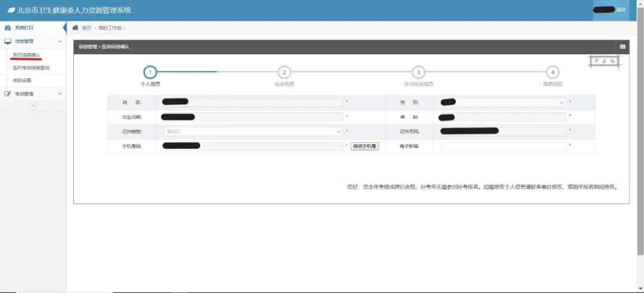Click the leaf logo in header
Image resolution: width=644 pixels, height=293 pixels.
pyautogui.click(x=11, y=10)
